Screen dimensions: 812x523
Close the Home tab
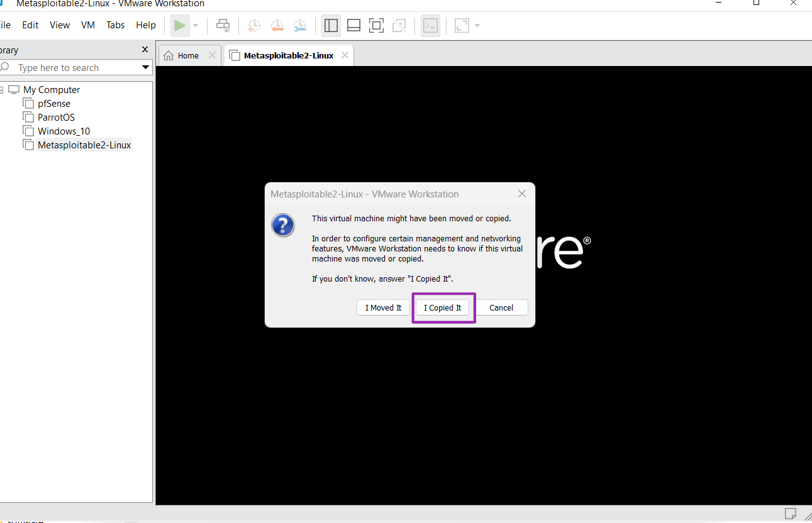pos(212,55)
